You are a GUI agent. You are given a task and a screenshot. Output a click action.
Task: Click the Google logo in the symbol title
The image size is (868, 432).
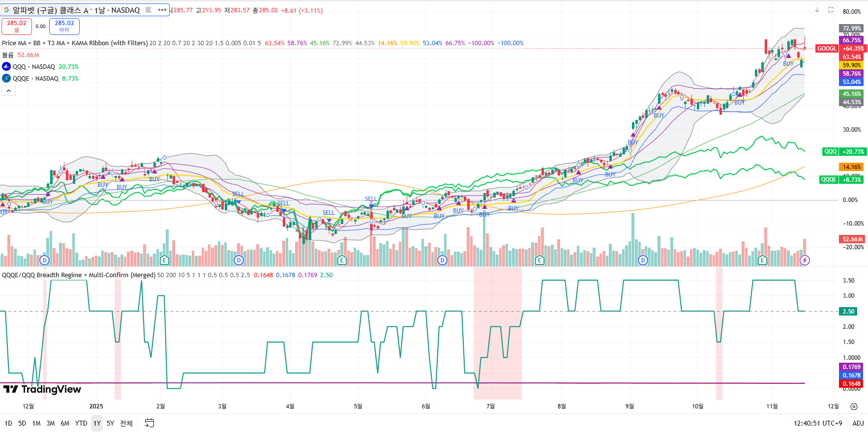coord(6,10)
